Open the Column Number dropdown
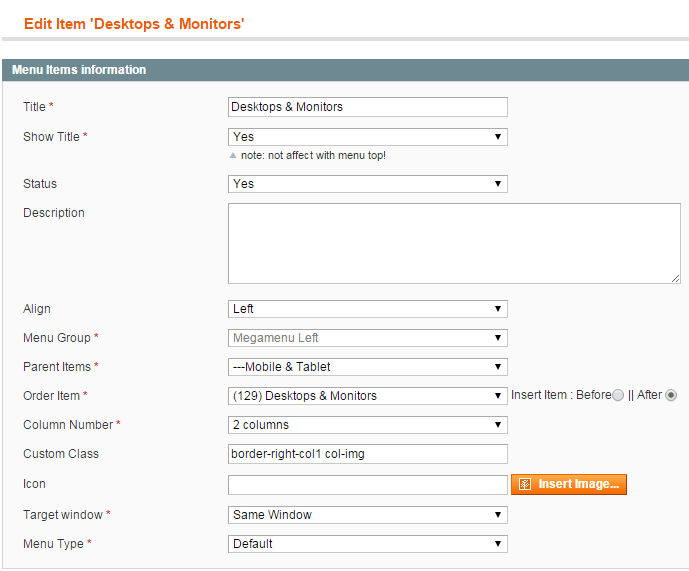The image size is (689, 571). pyautogui.click(x=368, y=425)
